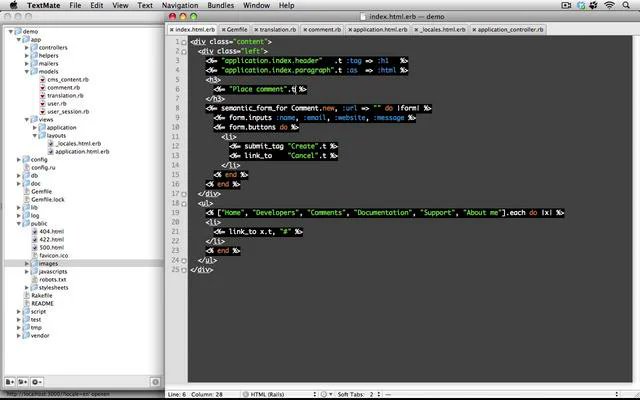Open the HTML (Rails) language selector
Screen dimensions: 640x400
(x=280, y=394)
